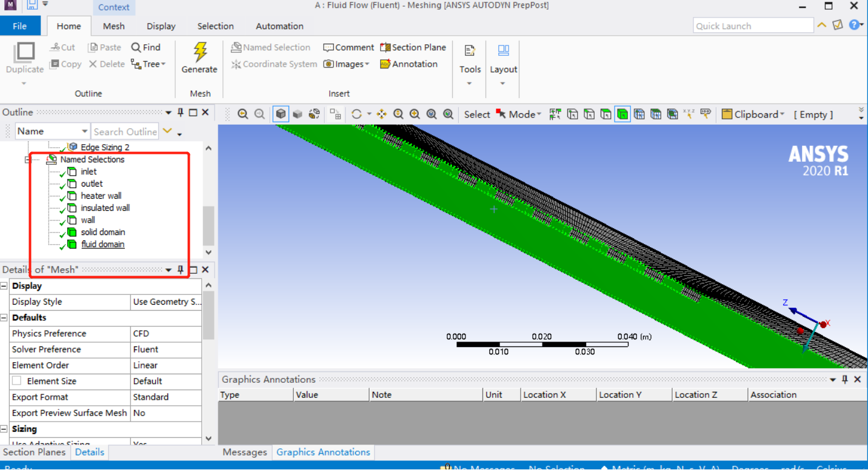Pin or unpin the Outline panel
The image size is (868, 470).
(x=181, y=113)
